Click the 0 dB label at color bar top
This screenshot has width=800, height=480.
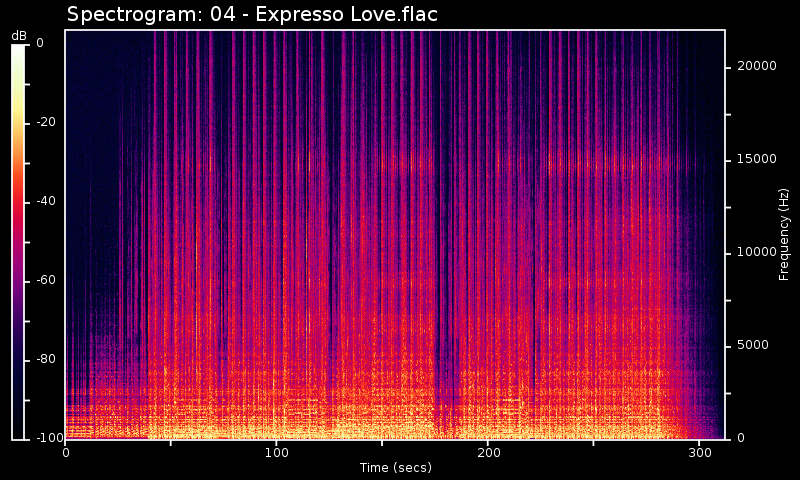(x=40, y=43)
